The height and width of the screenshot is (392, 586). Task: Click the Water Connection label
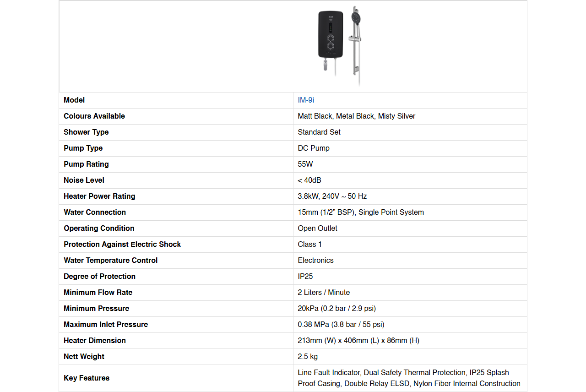[95, 212]
